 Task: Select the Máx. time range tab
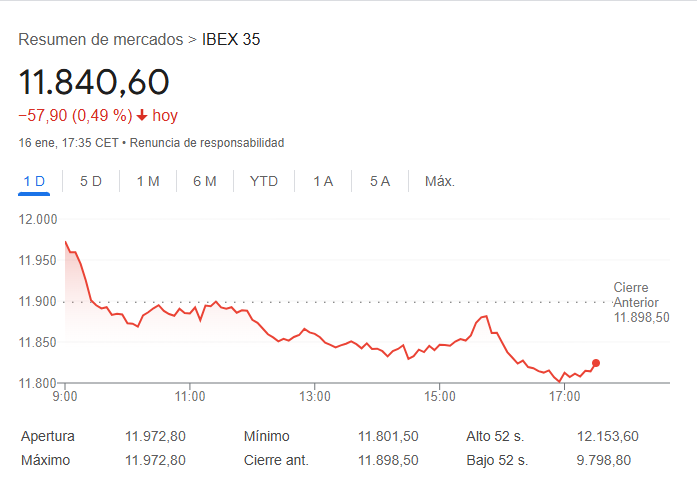pyautogui.click(x=440, y=181)
